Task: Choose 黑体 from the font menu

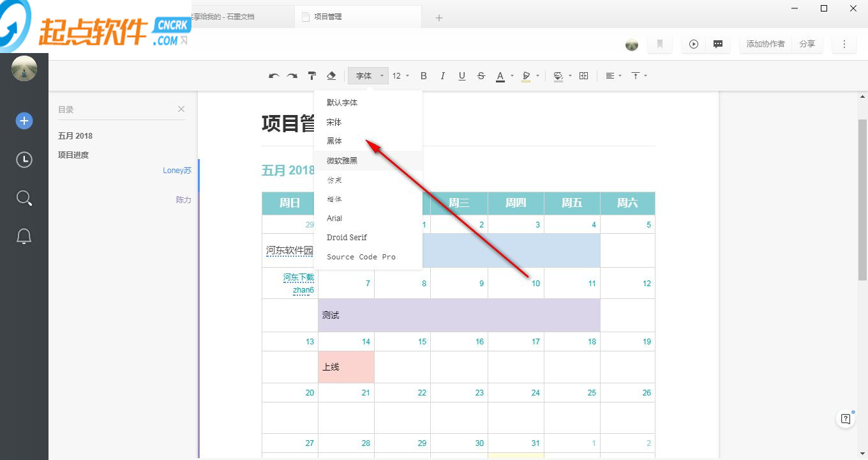Action: click(368, 141)
